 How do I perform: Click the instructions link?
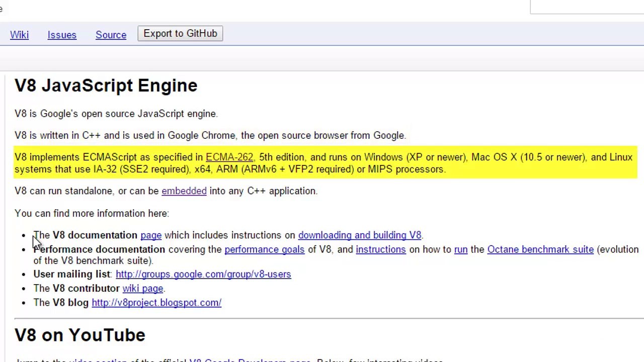(380, 249)
